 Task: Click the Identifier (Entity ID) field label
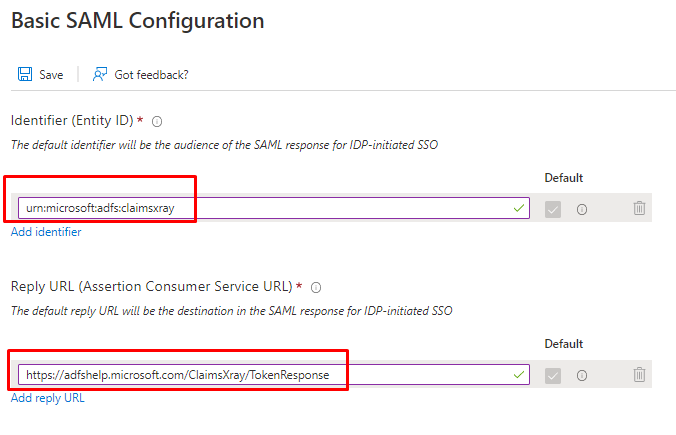[72, 121]
